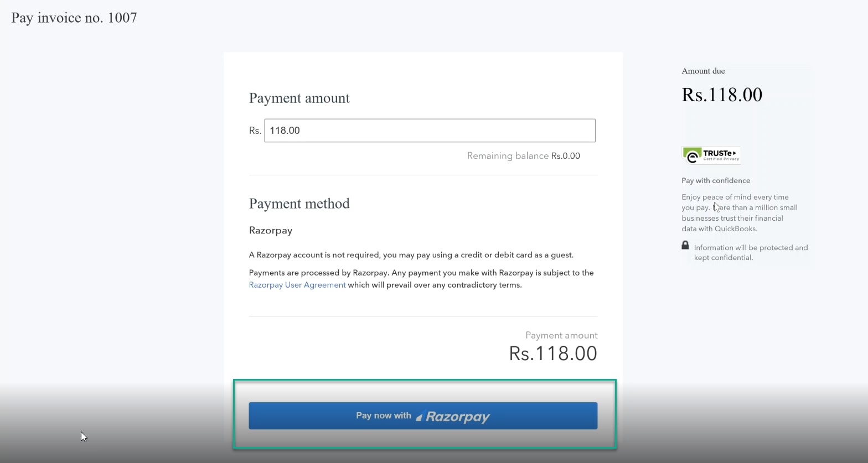The image size is (868, 463).
Task: Click the "Pay with confidence" heading
Action: pos(716,181)
